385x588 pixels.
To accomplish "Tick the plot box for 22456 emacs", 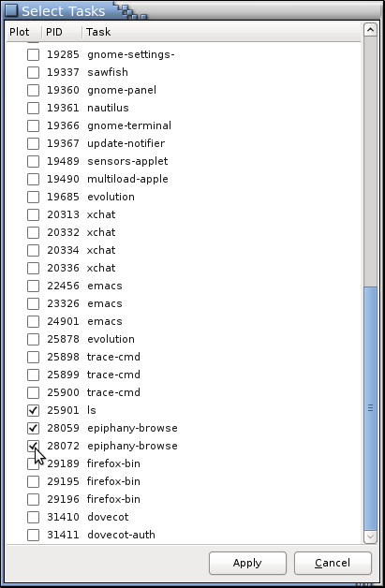I will [x=33, y=286].
